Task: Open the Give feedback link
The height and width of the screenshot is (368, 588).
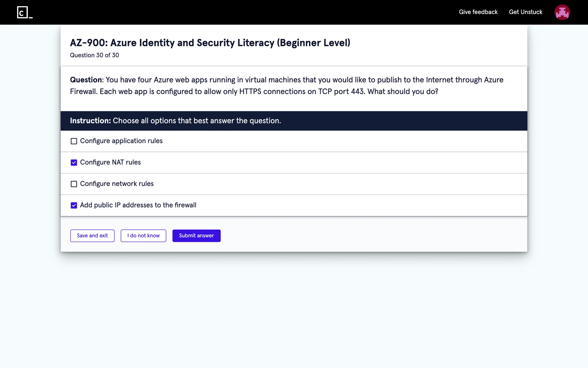Action: (x=478, y=12)
